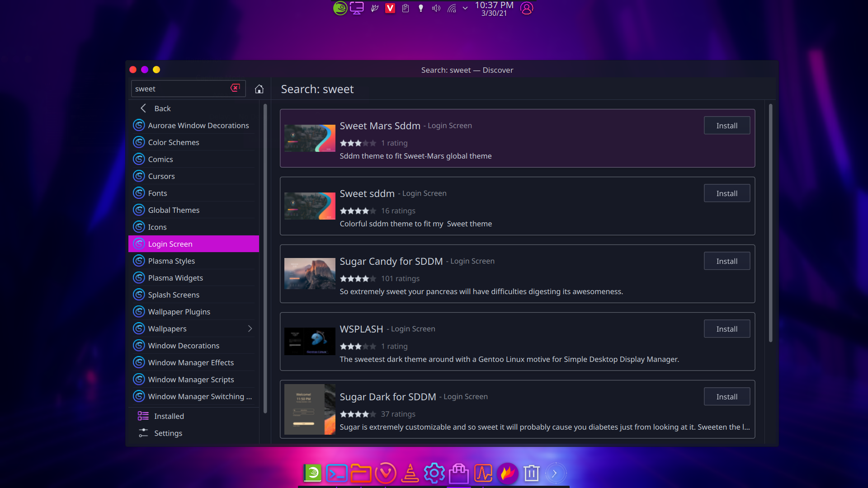
Task: Click the Sweet sddm star rating
Action: click(x=358, y=211)
